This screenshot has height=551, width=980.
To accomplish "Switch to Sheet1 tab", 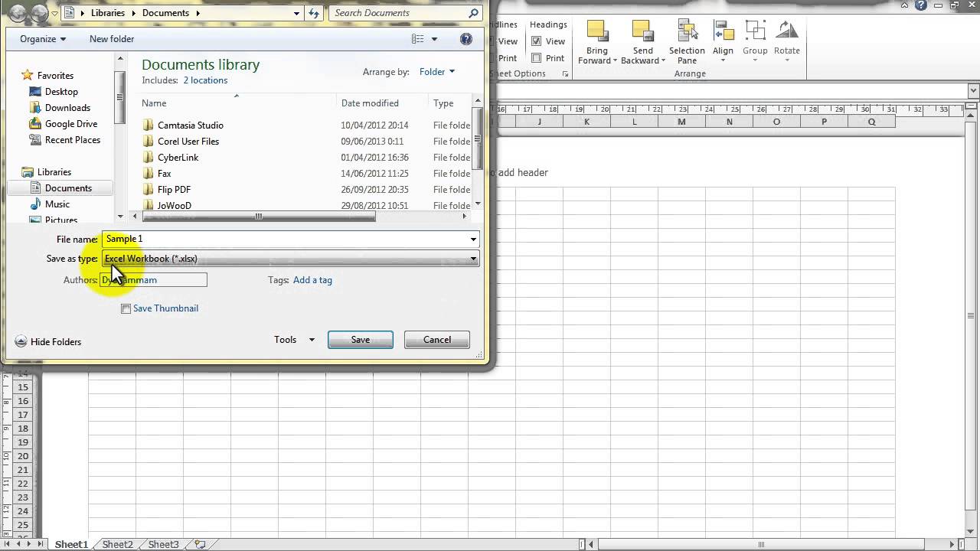I will coord(71,544).
